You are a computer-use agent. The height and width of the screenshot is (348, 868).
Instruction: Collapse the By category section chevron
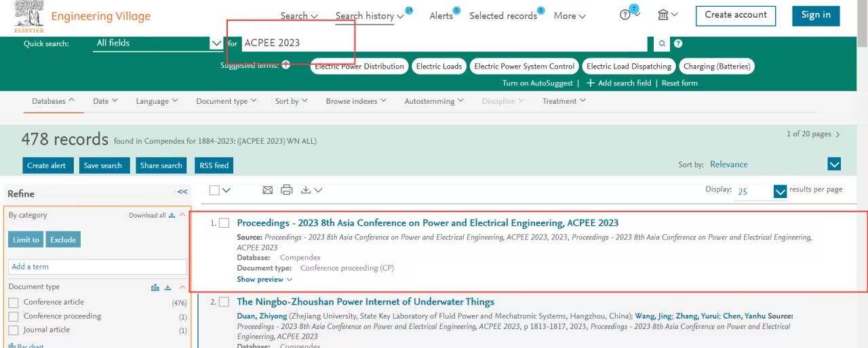[x=182, y=215]
